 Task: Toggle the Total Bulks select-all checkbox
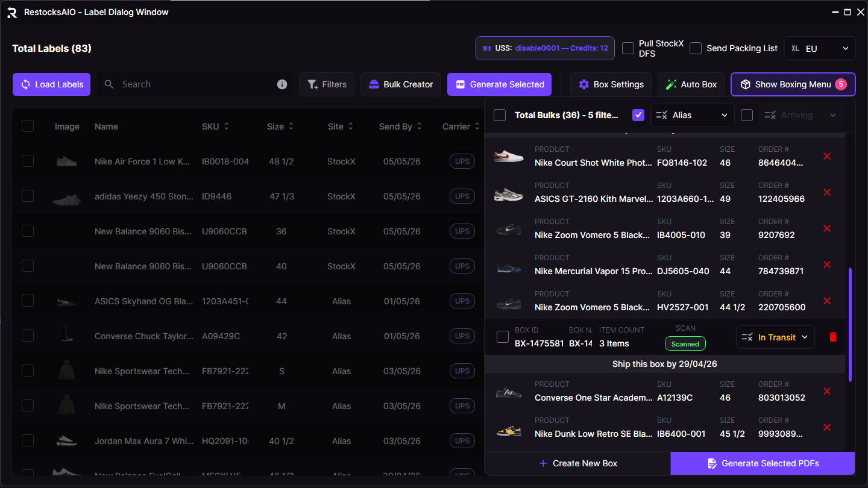pos(500,115)
